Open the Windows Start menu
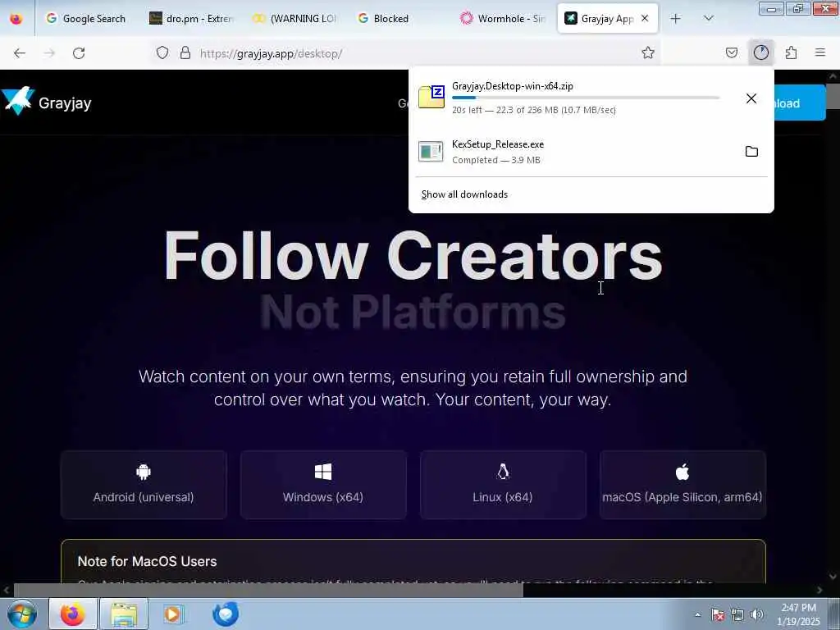Screen dimensions: 840x630 pyautogui.click(x=22, y=614)
